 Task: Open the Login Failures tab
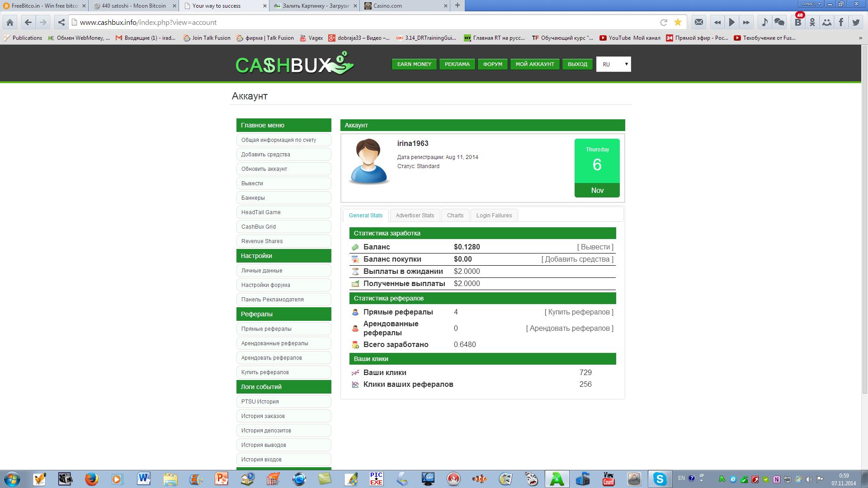click(494, 216)
